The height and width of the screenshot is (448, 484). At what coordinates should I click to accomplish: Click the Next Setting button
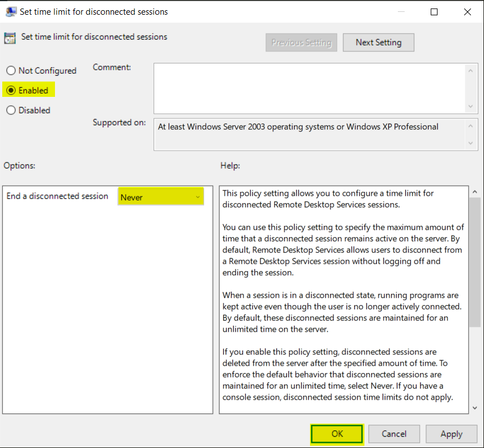click(x=378, y=42)
